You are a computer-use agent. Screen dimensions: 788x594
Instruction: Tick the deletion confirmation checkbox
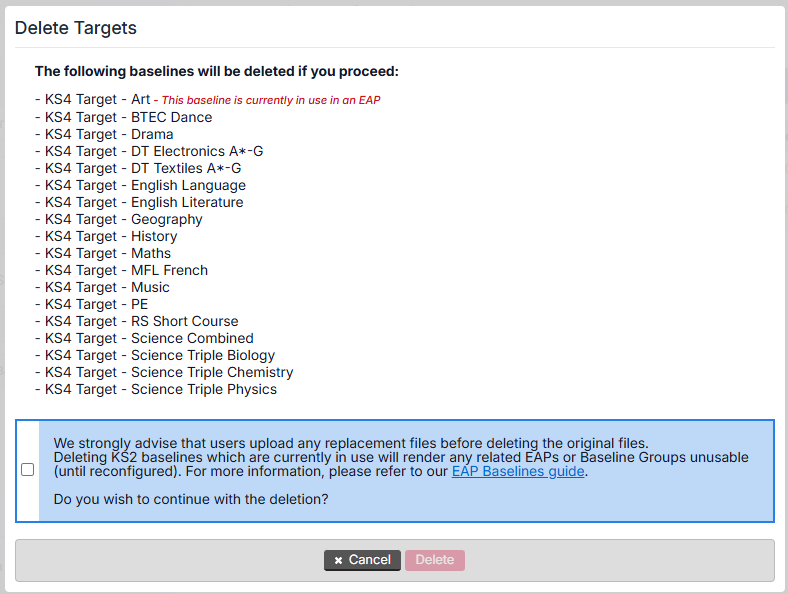[x=27, y=470]
